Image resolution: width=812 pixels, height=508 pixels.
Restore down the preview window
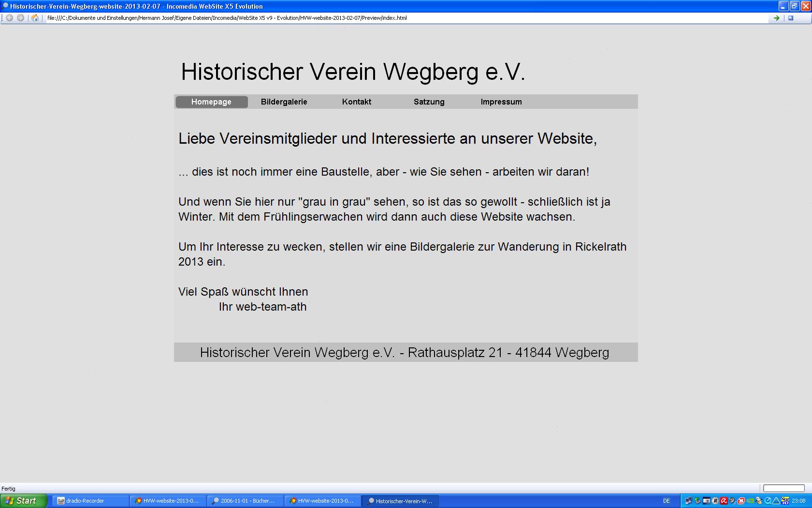point(794,6)
